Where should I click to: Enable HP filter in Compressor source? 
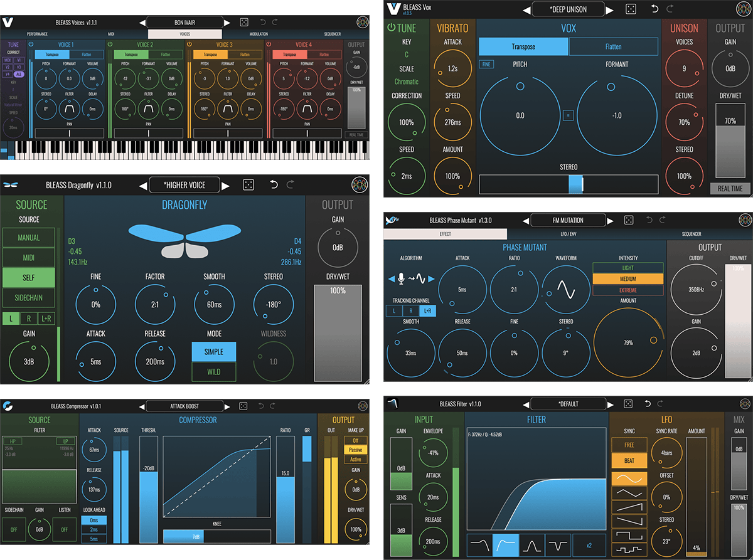pyautogui.click(x=13, y=441)
